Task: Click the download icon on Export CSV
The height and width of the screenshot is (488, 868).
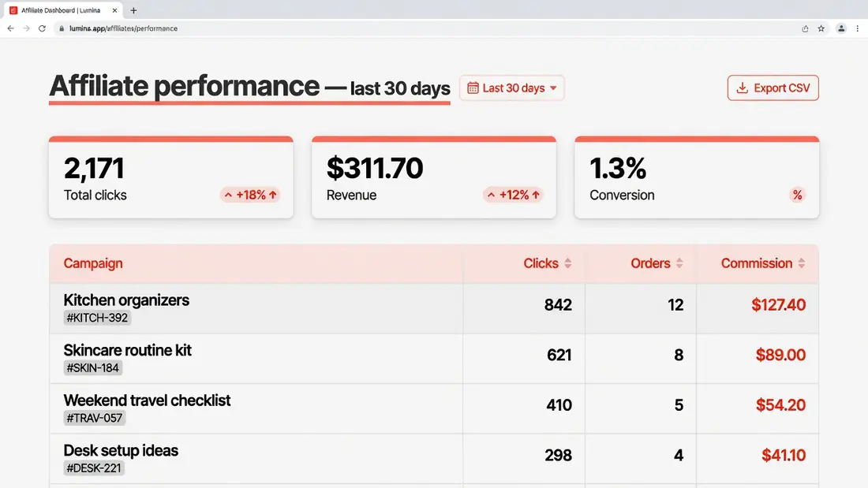Action: coord(743,88)
